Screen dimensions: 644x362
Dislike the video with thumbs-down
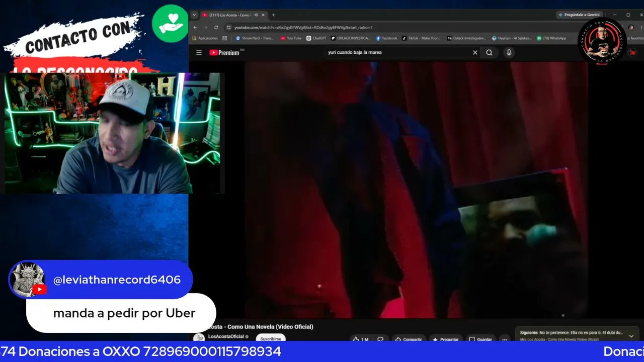(381, 339)
